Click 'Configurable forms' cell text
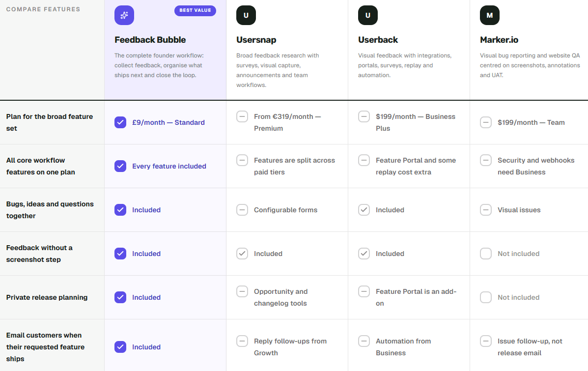The width and height of the screenshot is (588, 371). click(x=286, y=210)
